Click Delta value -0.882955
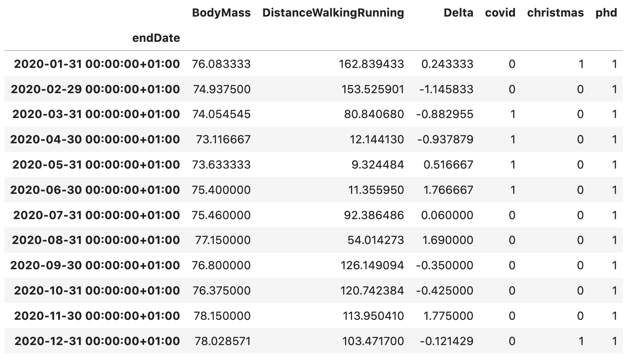The image size is (634, 364). (x=445, y=114)
